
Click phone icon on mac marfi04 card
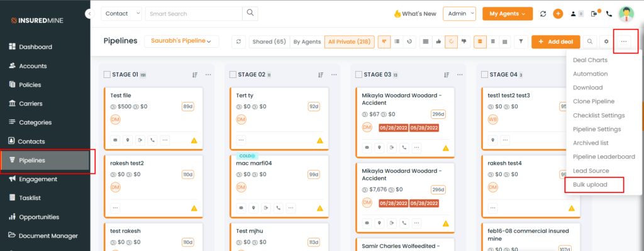pos(279,208)
